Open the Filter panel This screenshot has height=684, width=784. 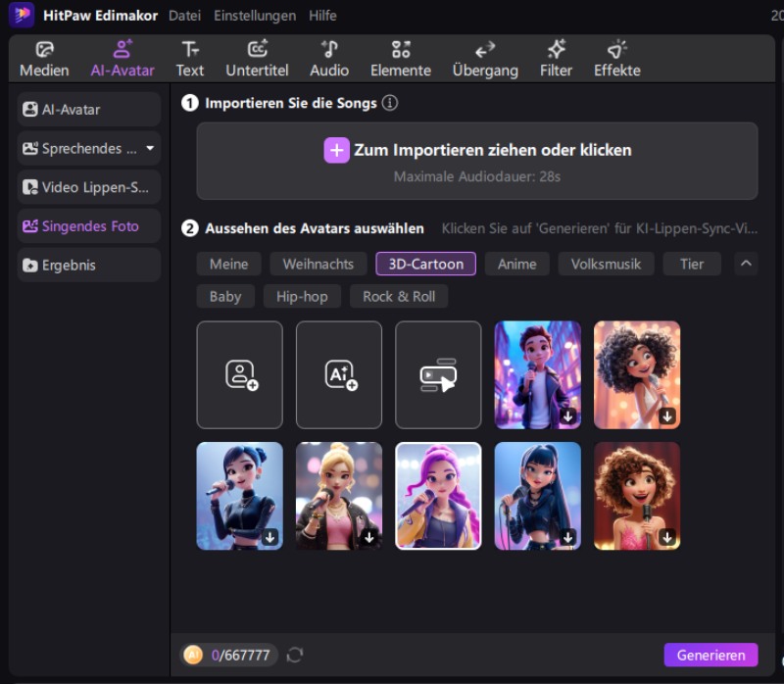coord(556,58)
